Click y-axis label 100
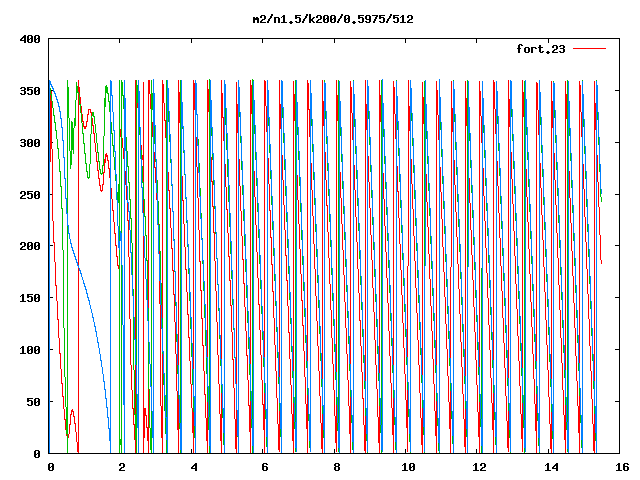The width and height of the screenshot is (640, 480). click(x=30, y=350)
